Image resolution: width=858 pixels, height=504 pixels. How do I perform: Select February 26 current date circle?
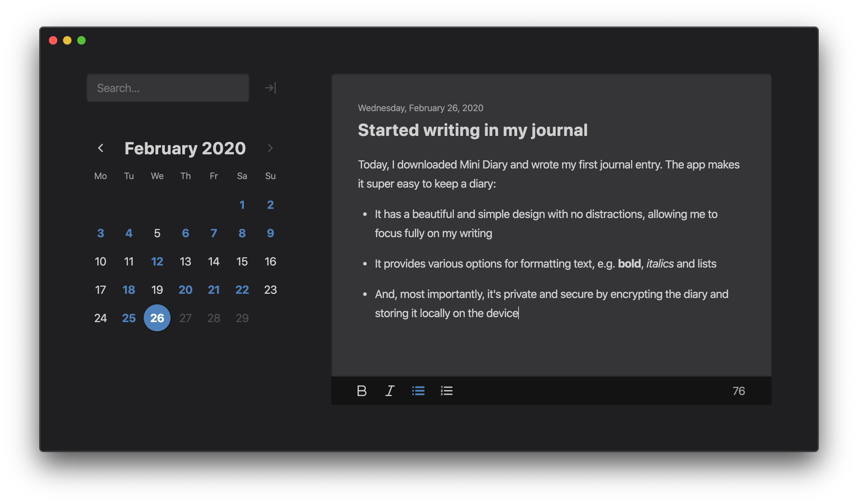[x=156, y=317]
